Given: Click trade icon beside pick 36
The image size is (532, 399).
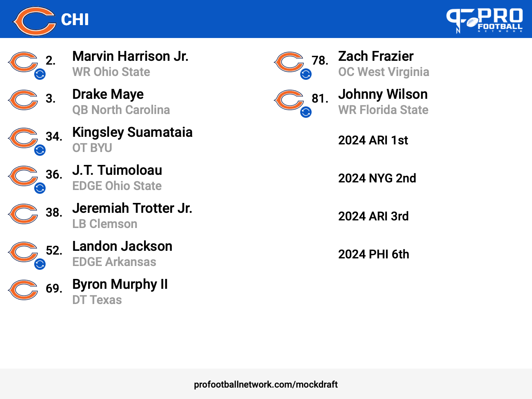Looking at the screenshot, I should pyautogui.click(x=40, y=188).
